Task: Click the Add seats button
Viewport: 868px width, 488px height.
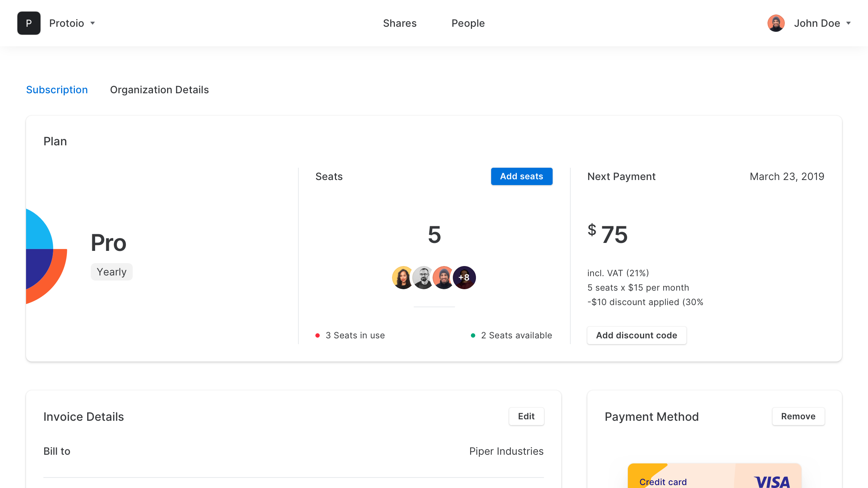Action: (522, 176)
